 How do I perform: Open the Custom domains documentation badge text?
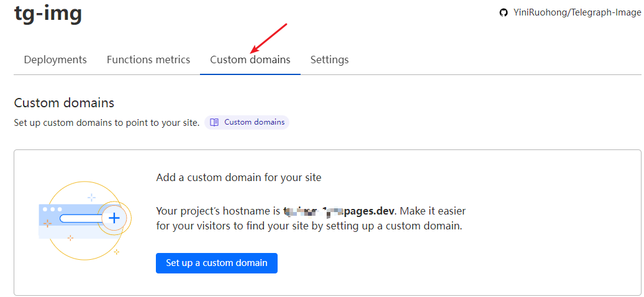coord(254,122)
